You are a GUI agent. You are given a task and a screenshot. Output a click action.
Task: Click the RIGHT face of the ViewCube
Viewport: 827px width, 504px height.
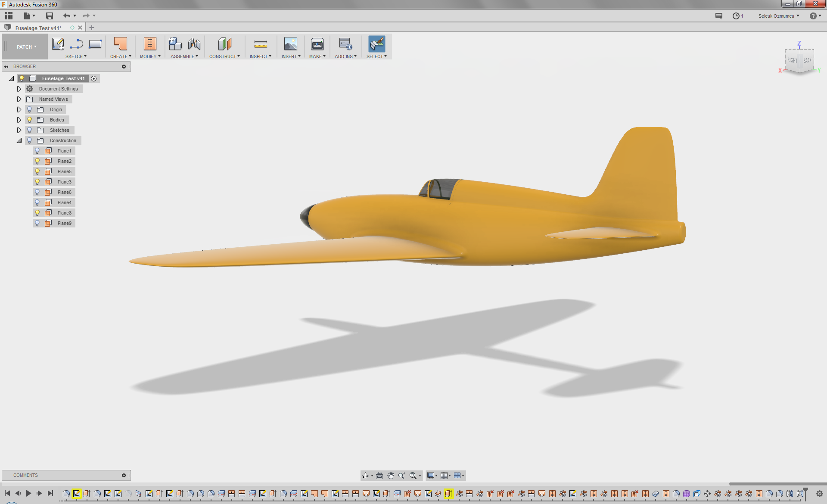tap(792, 61)
